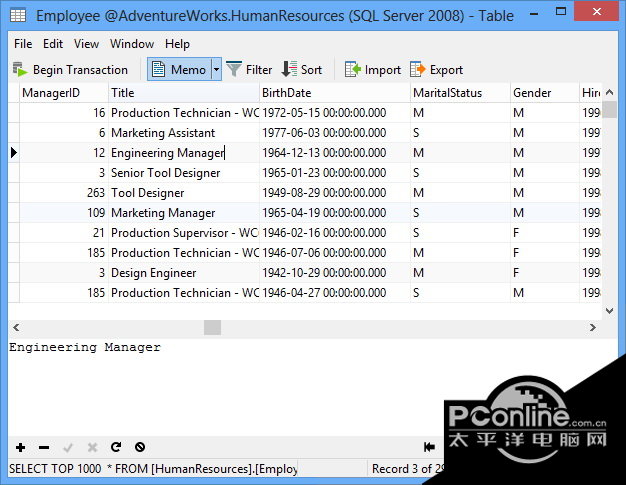Open the File menu
This screenshot has height=485, width=626.
point(23,44)
